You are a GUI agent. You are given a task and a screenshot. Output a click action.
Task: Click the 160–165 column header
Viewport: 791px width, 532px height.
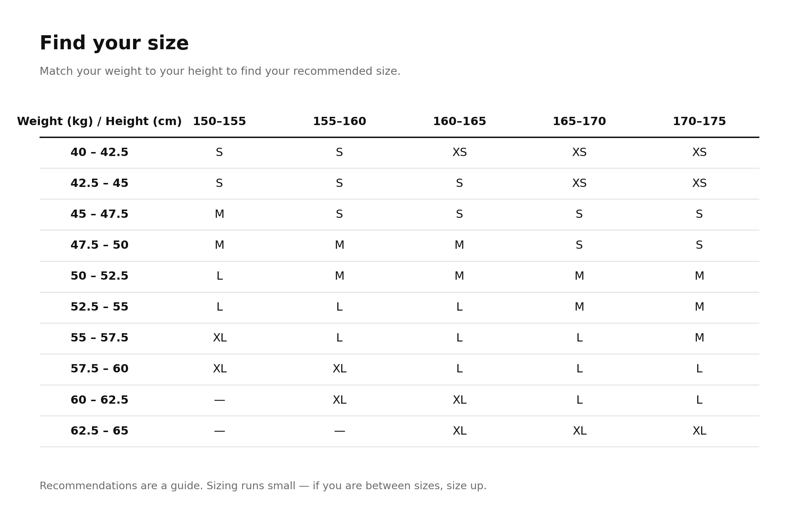coord(459,122)
